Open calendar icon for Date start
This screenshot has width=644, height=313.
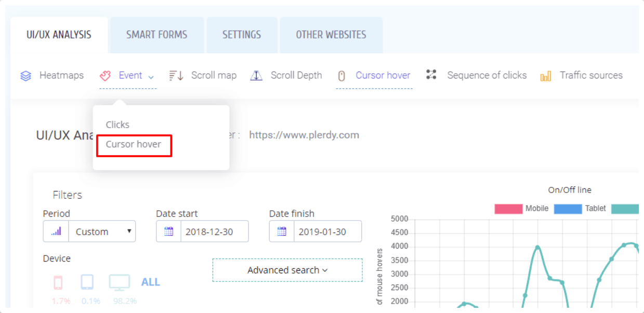coord(168,232)
